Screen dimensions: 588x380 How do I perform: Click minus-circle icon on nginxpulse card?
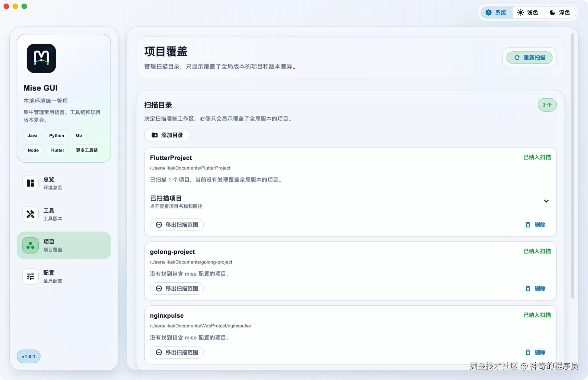pos(159,352)
